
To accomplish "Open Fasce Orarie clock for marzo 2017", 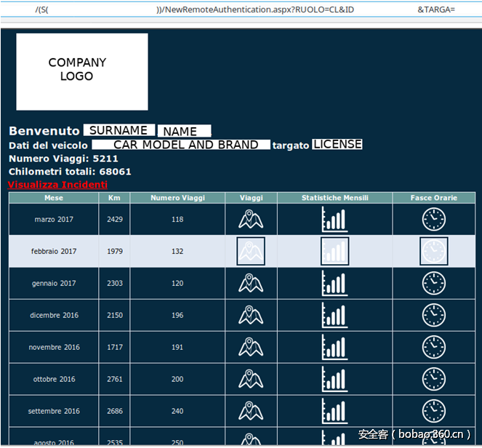I will click(434, 219).
